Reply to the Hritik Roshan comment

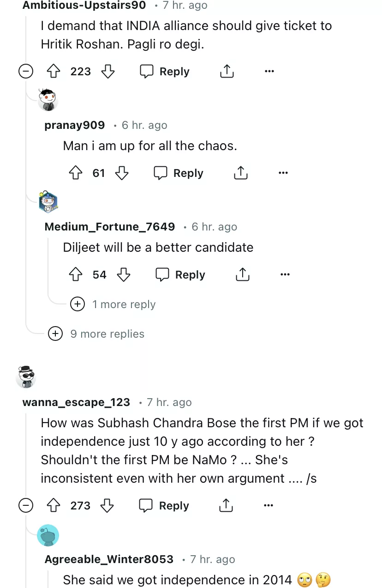point(165,72)
